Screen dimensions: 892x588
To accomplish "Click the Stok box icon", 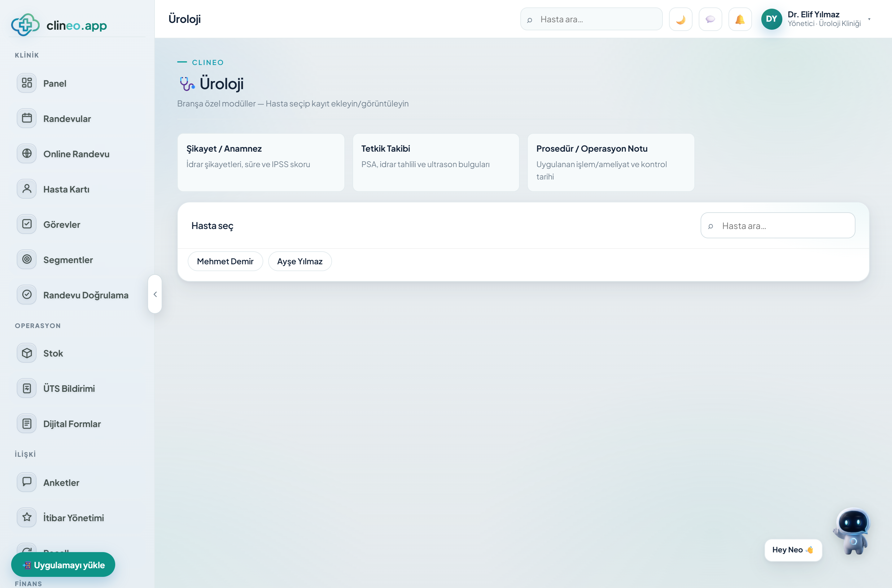I will coord(27,353).
